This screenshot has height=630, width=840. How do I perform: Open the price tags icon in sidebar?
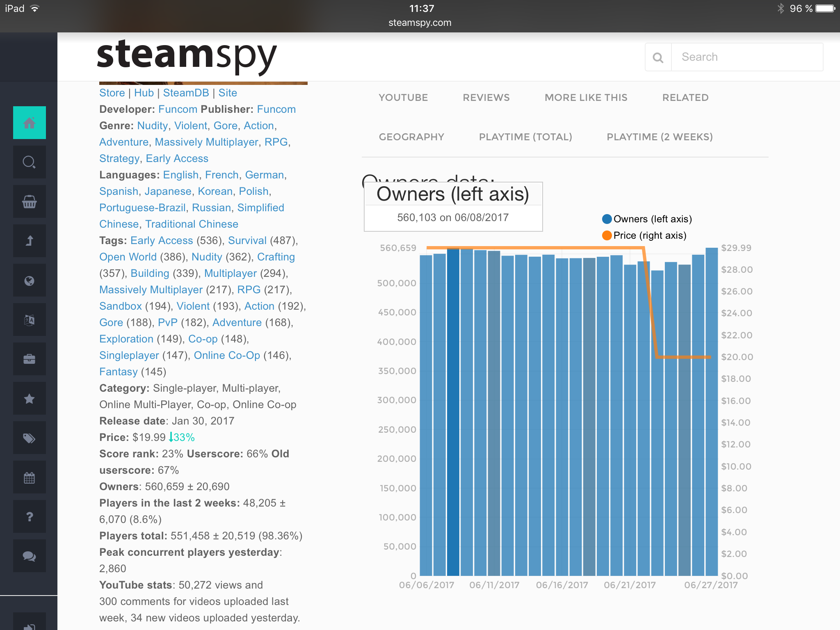pos(29,438)
